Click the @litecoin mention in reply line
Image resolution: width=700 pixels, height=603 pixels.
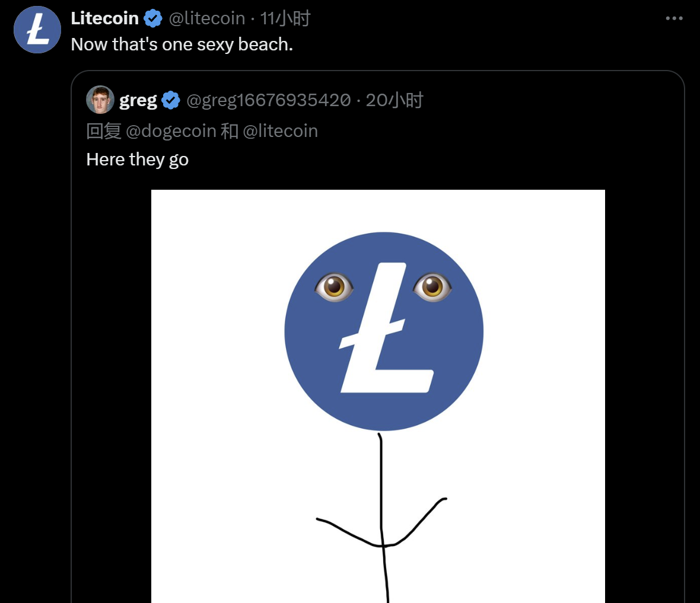[280, 130]
